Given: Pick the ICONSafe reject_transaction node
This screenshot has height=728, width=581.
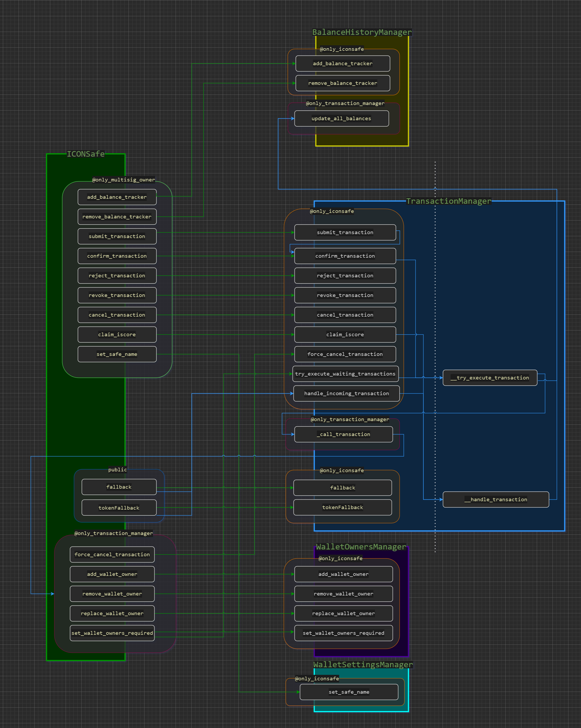Looking at the screenshot, I should pyautogui.click(x=117, y=275).
